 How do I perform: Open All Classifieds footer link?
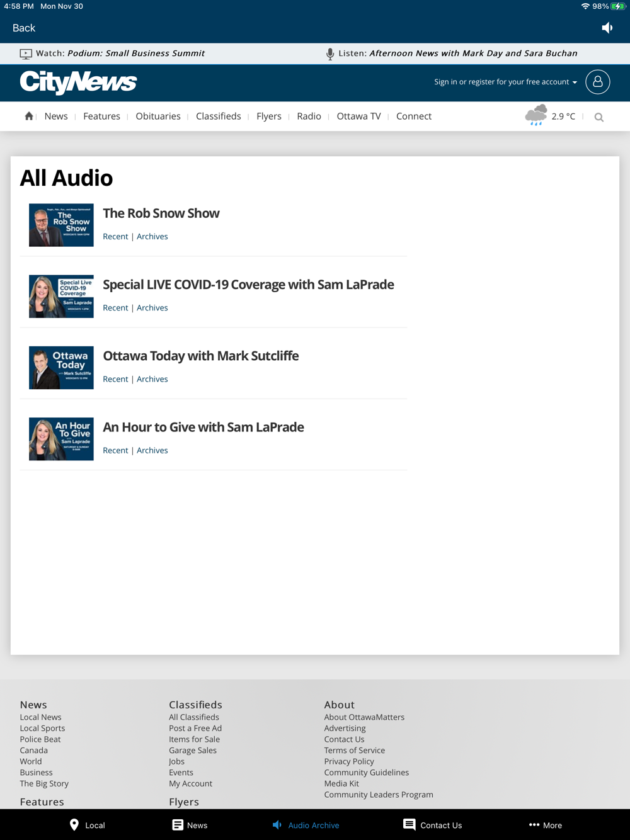point(194,717)
